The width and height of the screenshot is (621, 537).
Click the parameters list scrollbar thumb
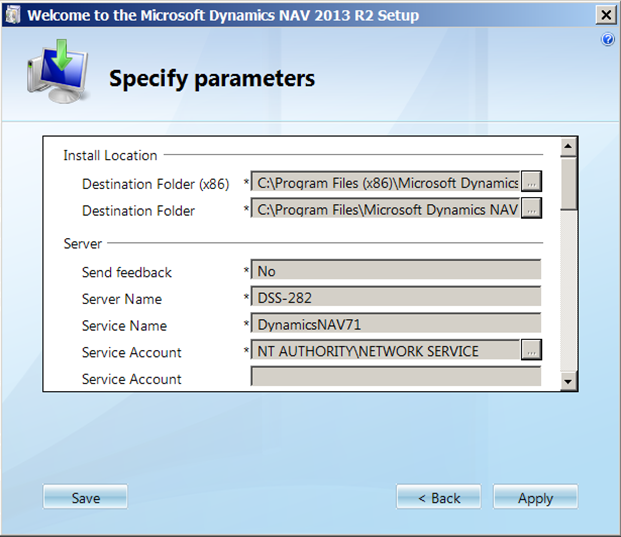pyautogui.click(x=568, y=184)
